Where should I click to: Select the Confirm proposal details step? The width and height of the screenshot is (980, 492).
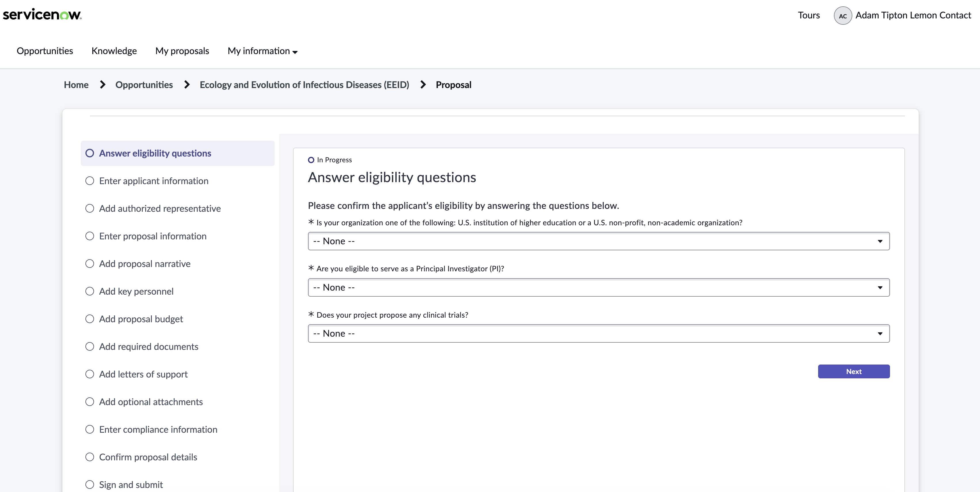pyautogui.click(x=177, y=457)
